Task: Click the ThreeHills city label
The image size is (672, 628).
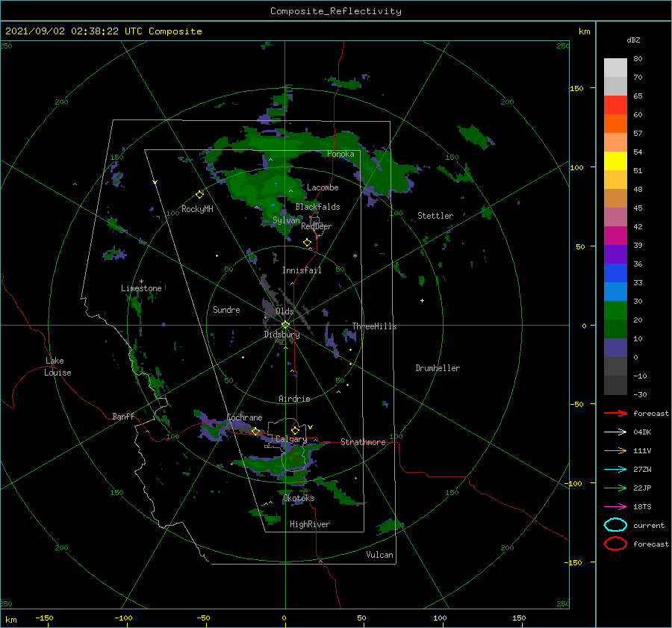Action: [375, 326]
